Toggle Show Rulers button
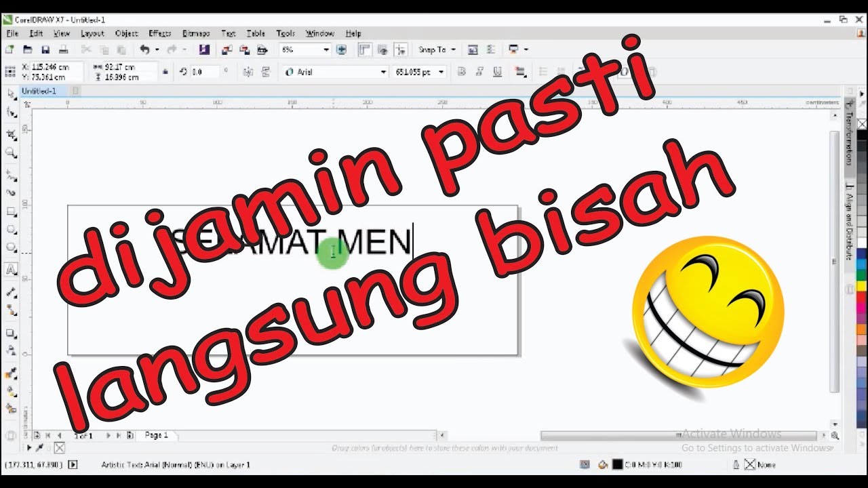Viewport: 868px width, 488px height. [365, 49]
